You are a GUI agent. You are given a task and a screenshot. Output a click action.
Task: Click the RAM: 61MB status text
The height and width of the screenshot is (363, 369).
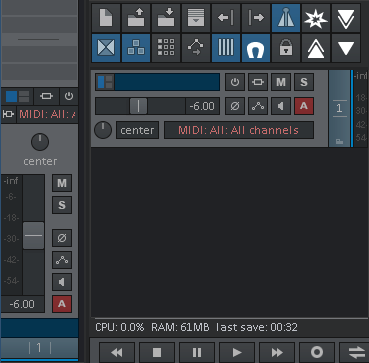point(180,327)
